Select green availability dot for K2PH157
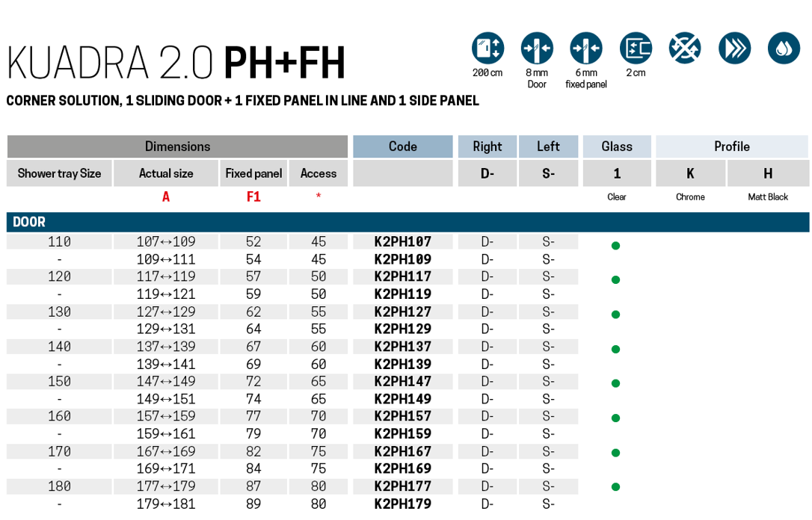 click(615, 418)
